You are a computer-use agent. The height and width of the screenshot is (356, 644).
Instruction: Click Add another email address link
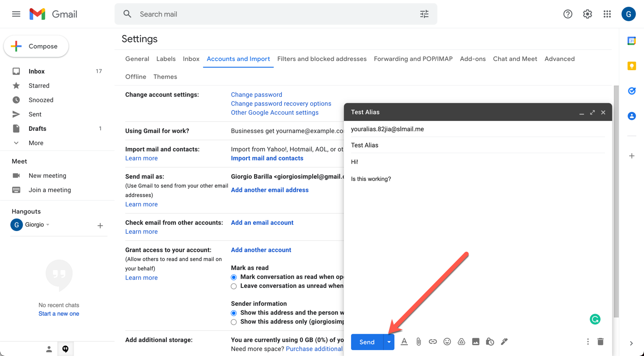[270, 190]
